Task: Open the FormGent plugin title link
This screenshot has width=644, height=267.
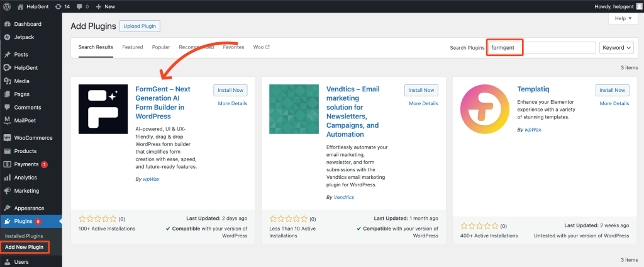Action: (163, 103)
